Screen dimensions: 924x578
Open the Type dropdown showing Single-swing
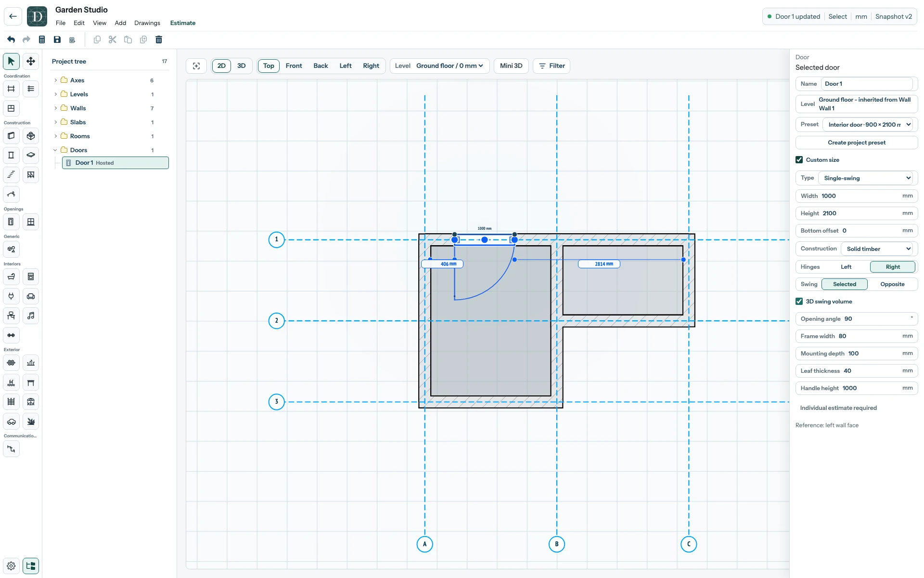[866, 178]
